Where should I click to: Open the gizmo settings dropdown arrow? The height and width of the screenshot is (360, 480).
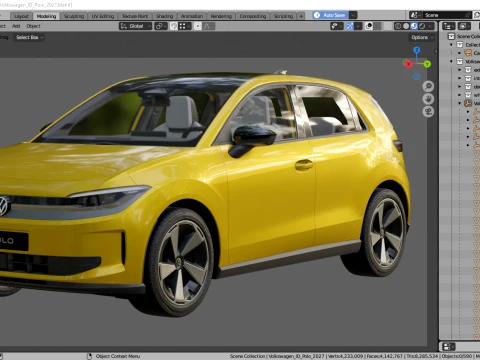(358, 26)
